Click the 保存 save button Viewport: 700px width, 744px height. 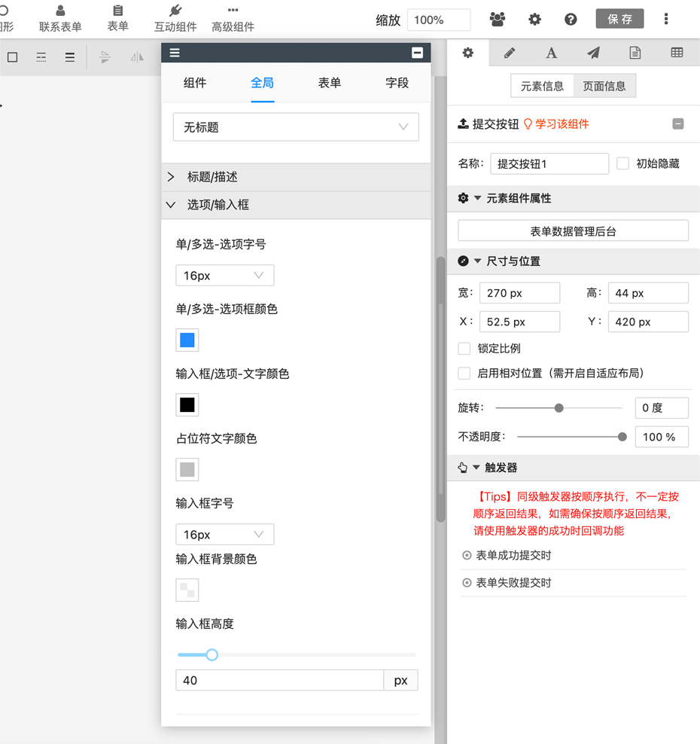point(620,19)
